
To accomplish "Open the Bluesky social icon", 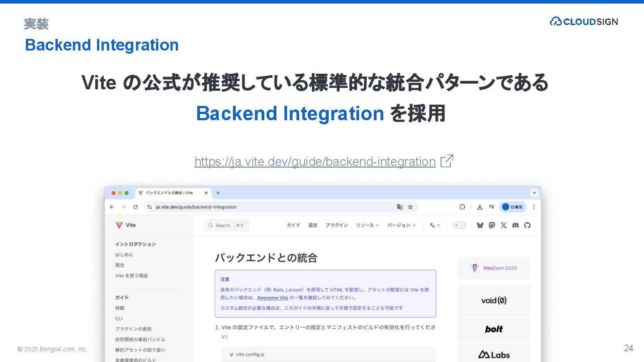I will pos(480,225).
